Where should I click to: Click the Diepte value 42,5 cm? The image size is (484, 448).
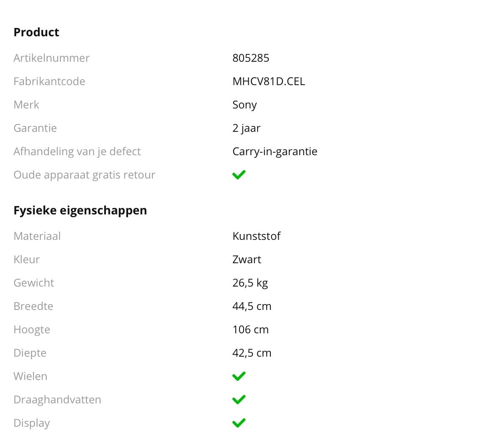pyautogui.click(x=252, y=353)
